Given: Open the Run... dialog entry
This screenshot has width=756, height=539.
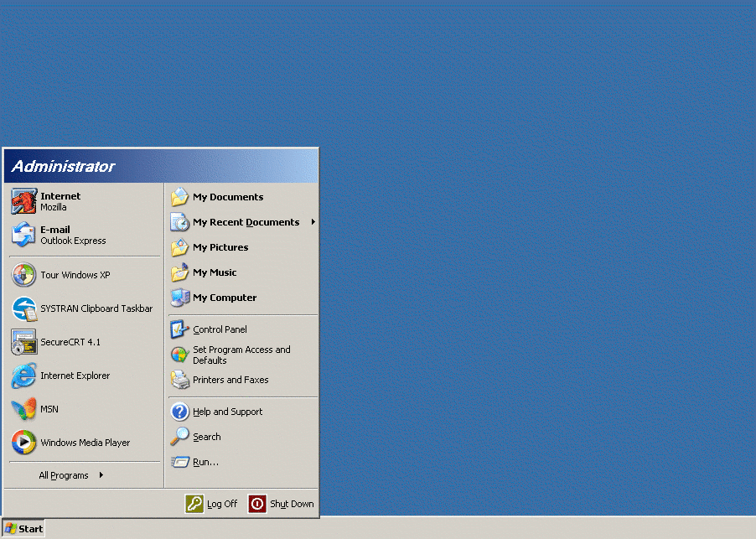Looking at the screenshot, I should [x=205, y=462].
